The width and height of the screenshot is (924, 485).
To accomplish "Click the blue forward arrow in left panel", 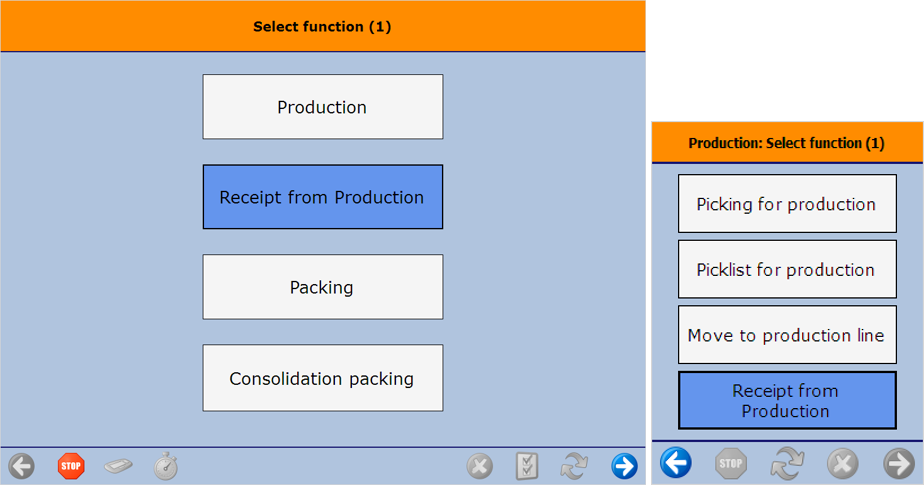I will click(x=624, y=466).
